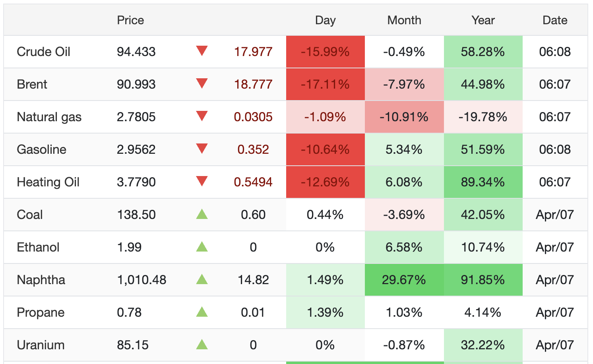
Task: Click the red down arrow beside Natural gas
Action: tap(202, 116)
